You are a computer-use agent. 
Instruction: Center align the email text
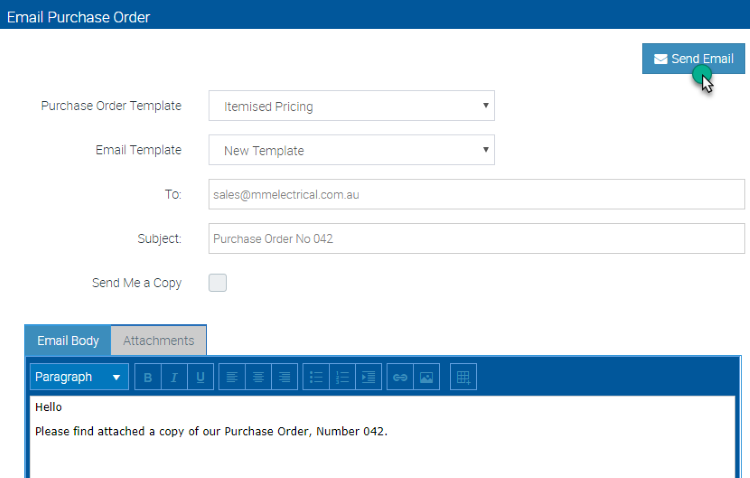pos(258,377)
